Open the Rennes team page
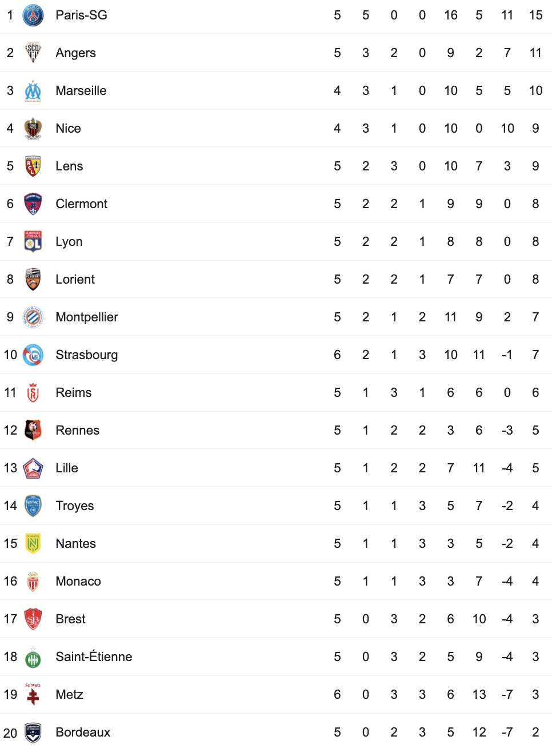This screenshot has width=552, height=756. [x=78, y=431]
